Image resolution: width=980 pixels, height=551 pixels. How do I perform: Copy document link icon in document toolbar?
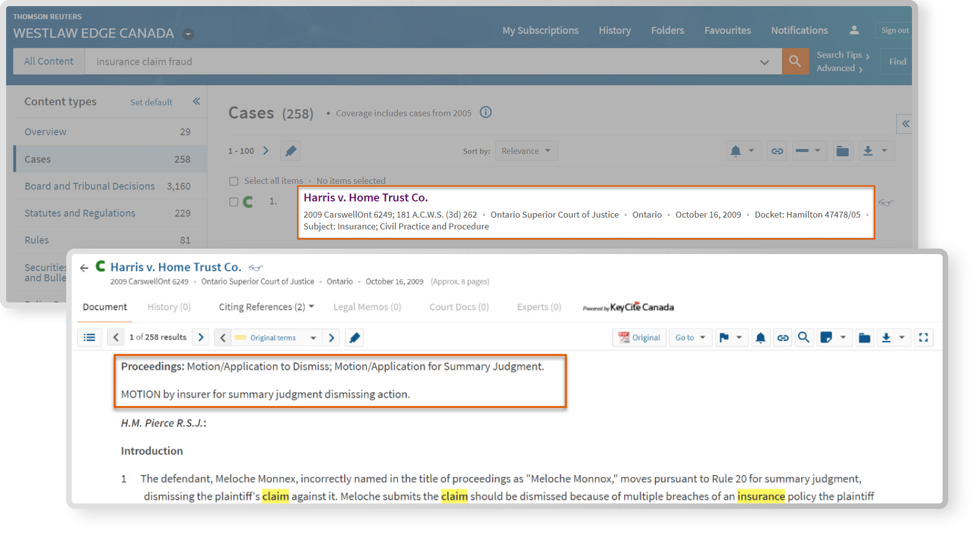[783, 337]
